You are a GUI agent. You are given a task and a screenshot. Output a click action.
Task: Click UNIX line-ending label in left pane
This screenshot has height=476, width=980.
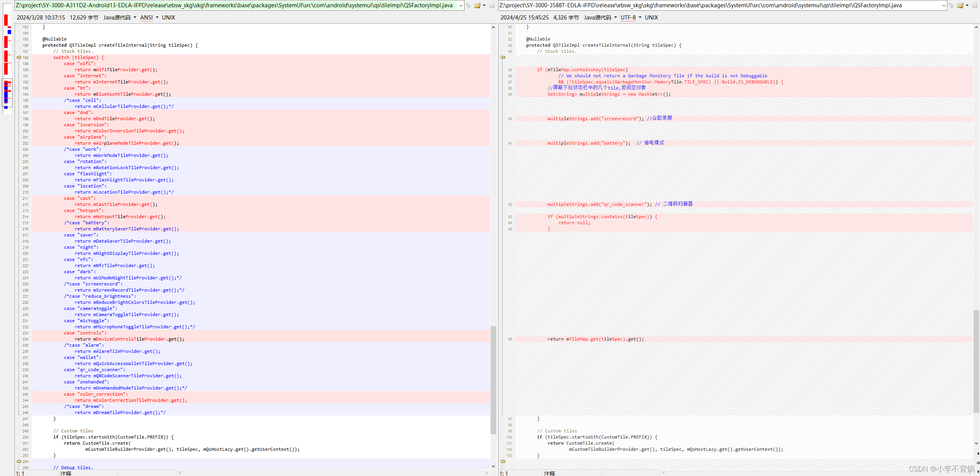(168, 18)
